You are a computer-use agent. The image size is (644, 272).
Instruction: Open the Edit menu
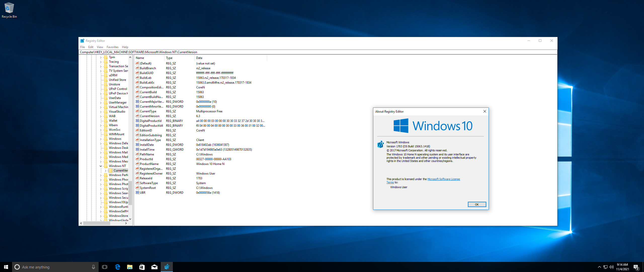91,47
